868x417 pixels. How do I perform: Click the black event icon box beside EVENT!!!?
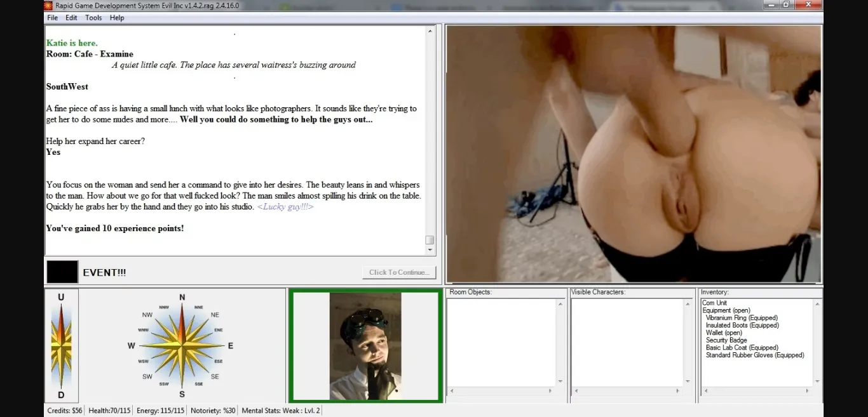(x=62, y=272)
